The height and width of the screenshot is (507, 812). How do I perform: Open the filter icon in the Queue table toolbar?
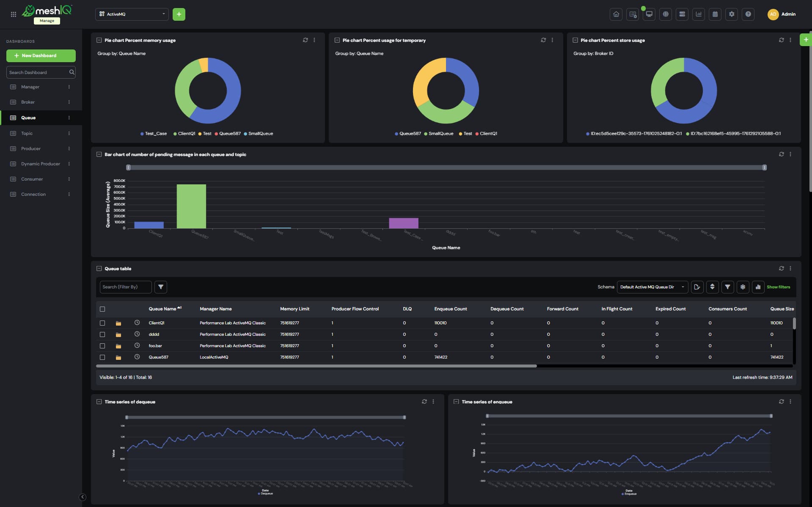[728, 287]
